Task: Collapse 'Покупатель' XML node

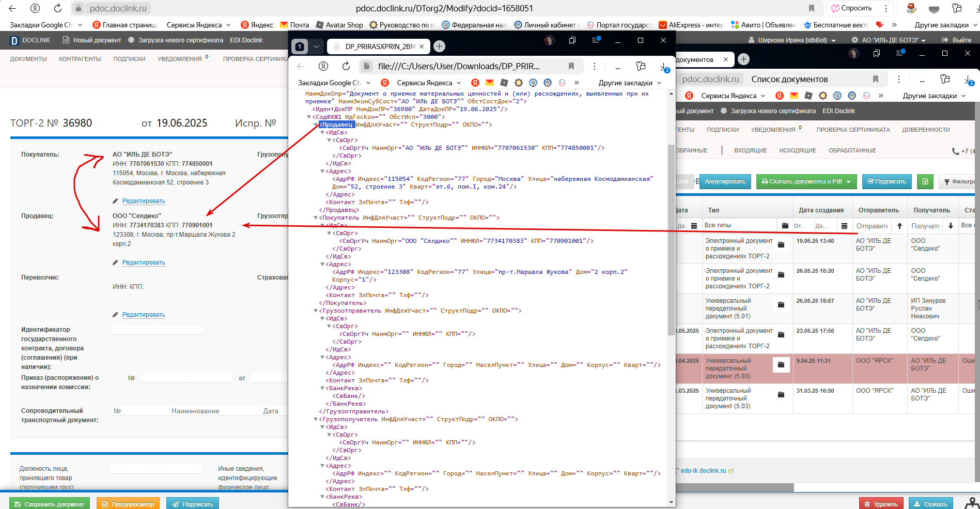Action: click(316, 218)
